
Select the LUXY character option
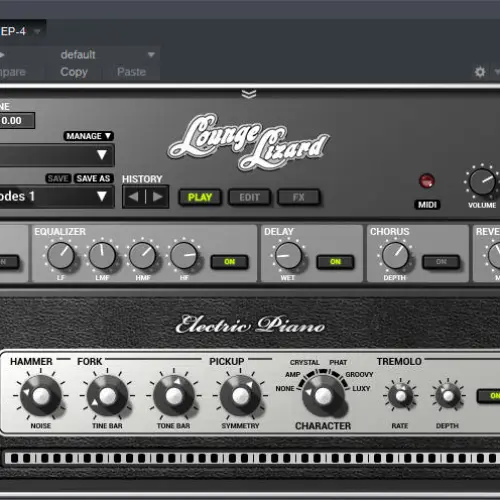point(361,388)
